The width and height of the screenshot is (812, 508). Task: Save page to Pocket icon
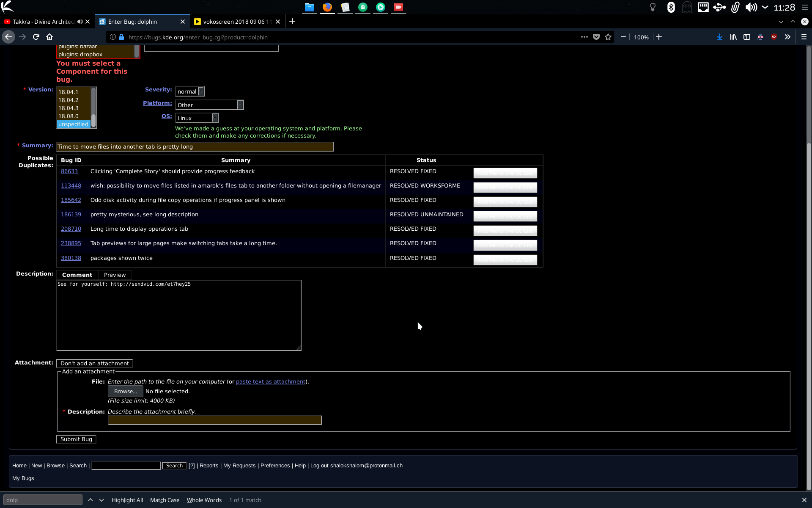[596, 37]
